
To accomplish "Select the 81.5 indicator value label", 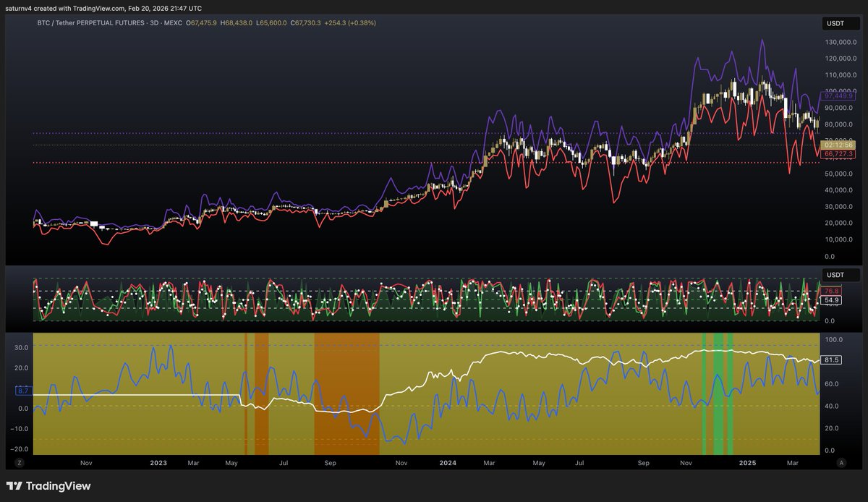I will pyautogui.click(x=832, y=360).
